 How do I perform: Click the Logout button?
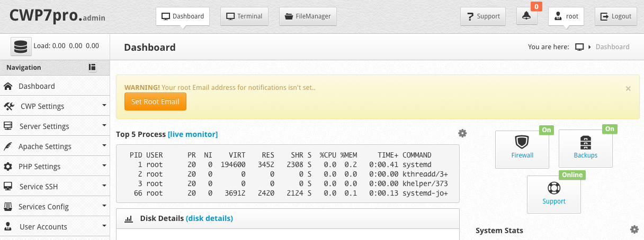tap(616, 16)
